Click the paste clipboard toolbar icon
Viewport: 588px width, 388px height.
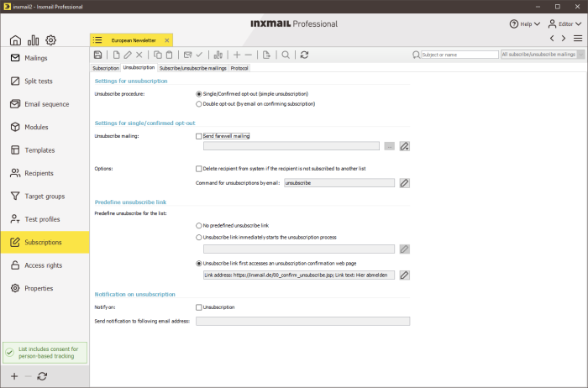point(169,55)
